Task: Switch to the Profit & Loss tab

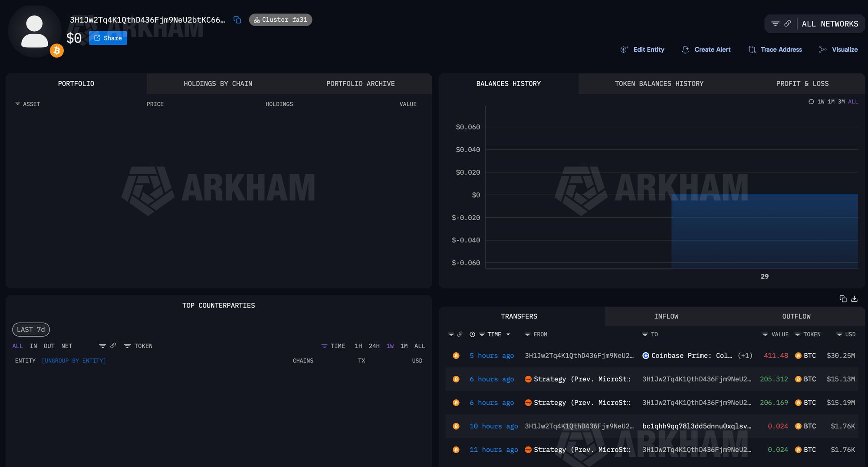Action: pyautogui.click(x=802, y=83)
